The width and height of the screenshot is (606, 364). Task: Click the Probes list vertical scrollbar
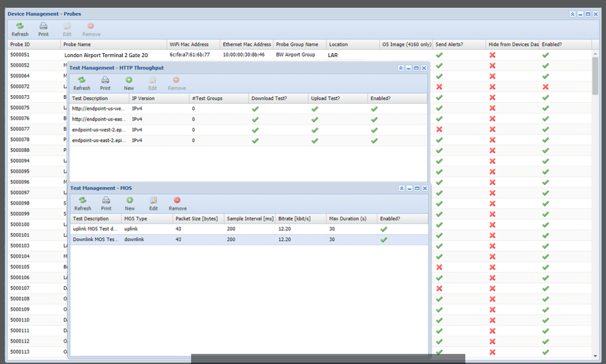[x=595, y=76]
